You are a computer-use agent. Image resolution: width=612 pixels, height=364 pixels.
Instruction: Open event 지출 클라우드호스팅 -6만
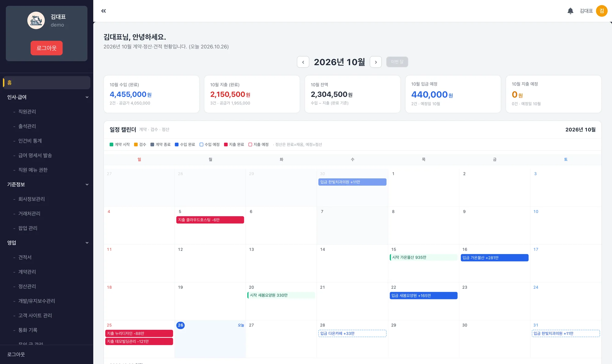pyautogui.click(x=210, y=220)
